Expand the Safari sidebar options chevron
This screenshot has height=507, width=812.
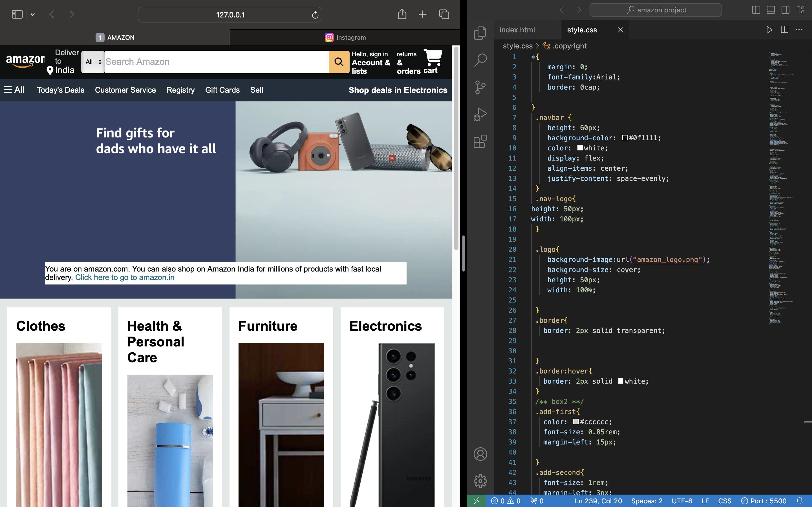tap(32, 14)
